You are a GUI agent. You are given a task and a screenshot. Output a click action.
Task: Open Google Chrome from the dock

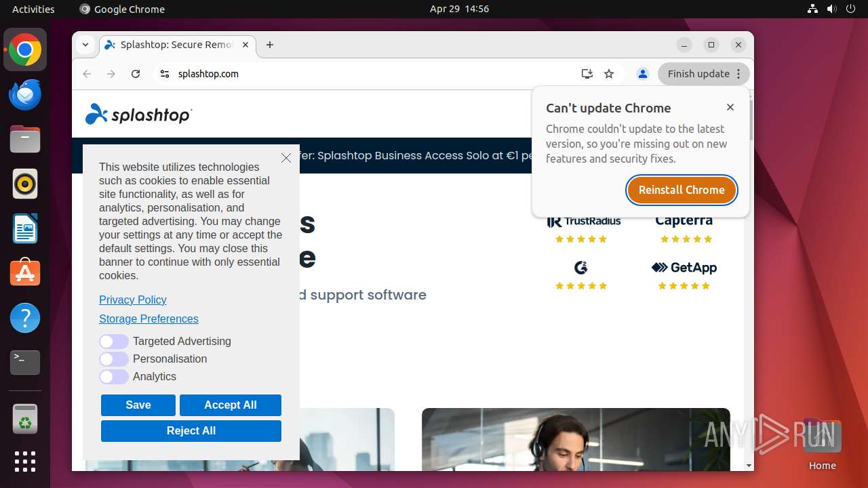[x=25, y=50]
